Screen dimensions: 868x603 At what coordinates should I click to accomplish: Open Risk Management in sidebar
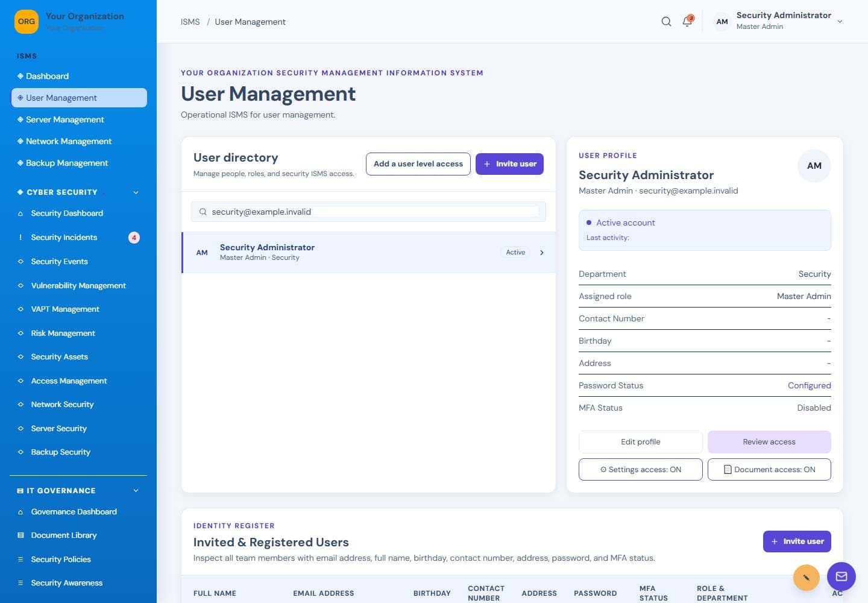(79, 333)
